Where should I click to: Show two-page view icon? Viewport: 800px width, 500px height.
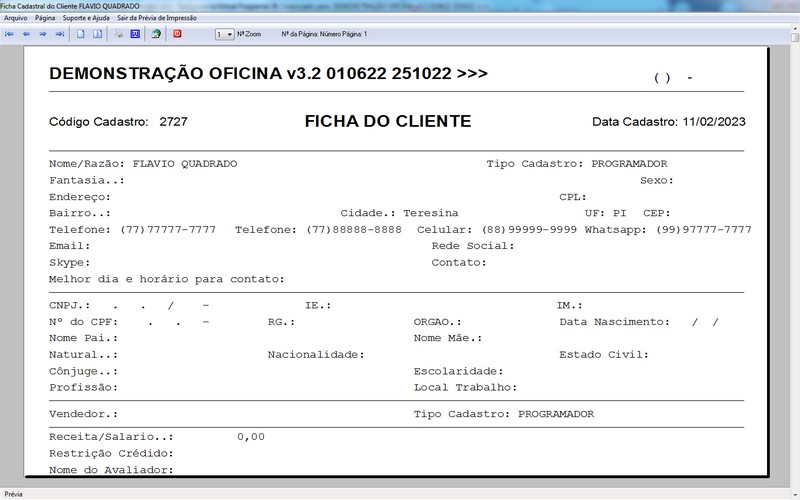tap(97, 34)
